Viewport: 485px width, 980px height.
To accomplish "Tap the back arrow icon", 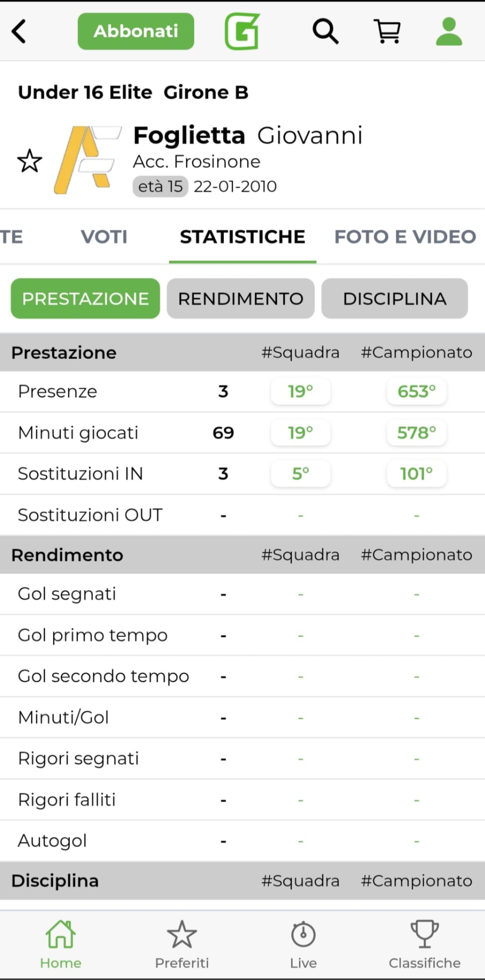I will click(x=19, y=32).
